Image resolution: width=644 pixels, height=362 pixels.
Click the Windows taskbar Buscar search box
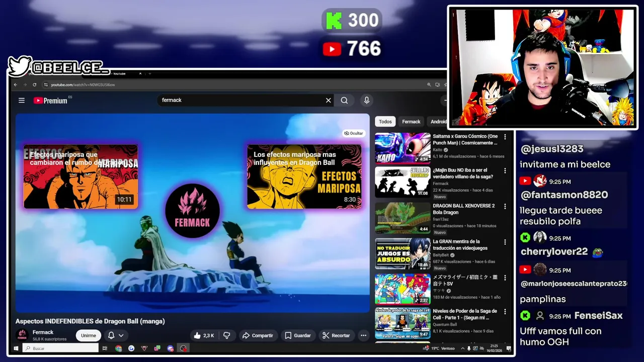click(60, 348)
